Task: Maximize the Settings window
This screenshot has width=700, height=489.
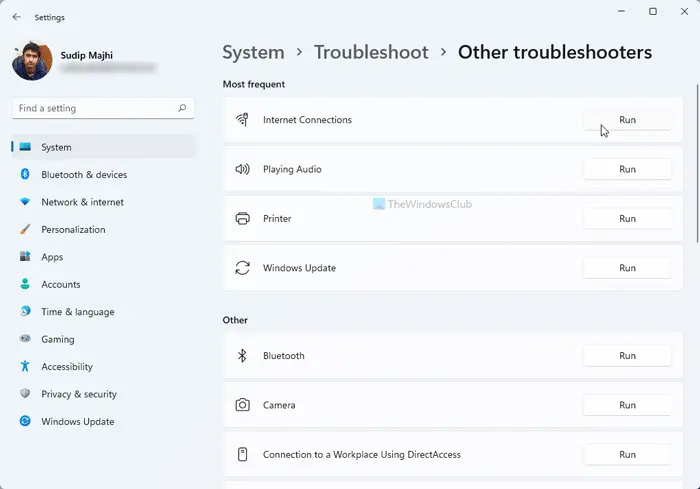Action: coord(653,11)
